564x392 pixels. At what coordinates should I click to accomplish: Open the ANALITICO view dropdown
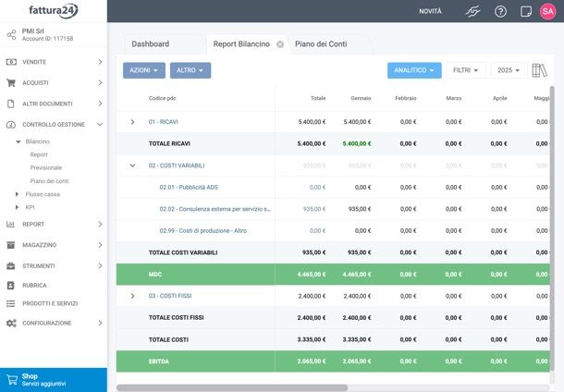pos(414,70)
